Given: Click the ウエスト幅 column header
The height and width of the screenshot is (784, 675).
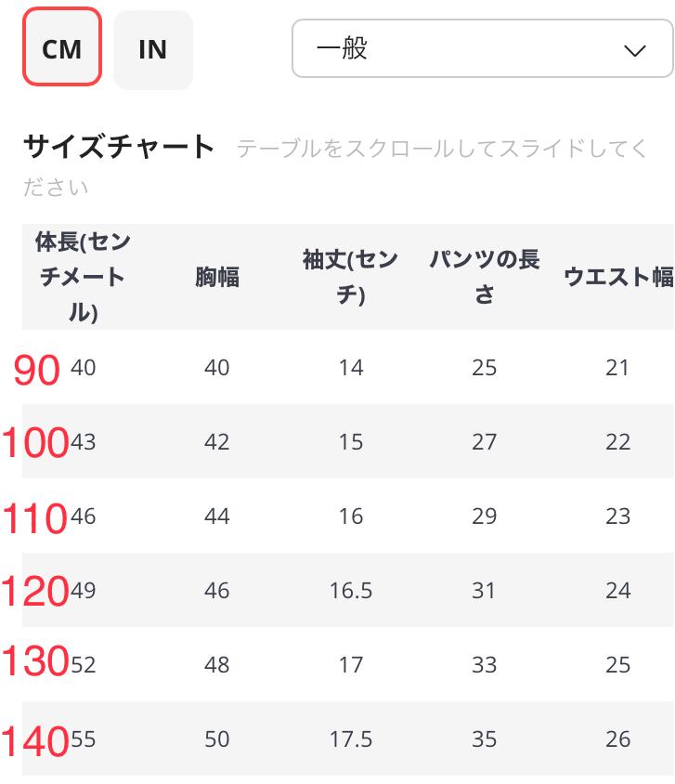Looking at the screenshot, I should click(x=618, y=277).
